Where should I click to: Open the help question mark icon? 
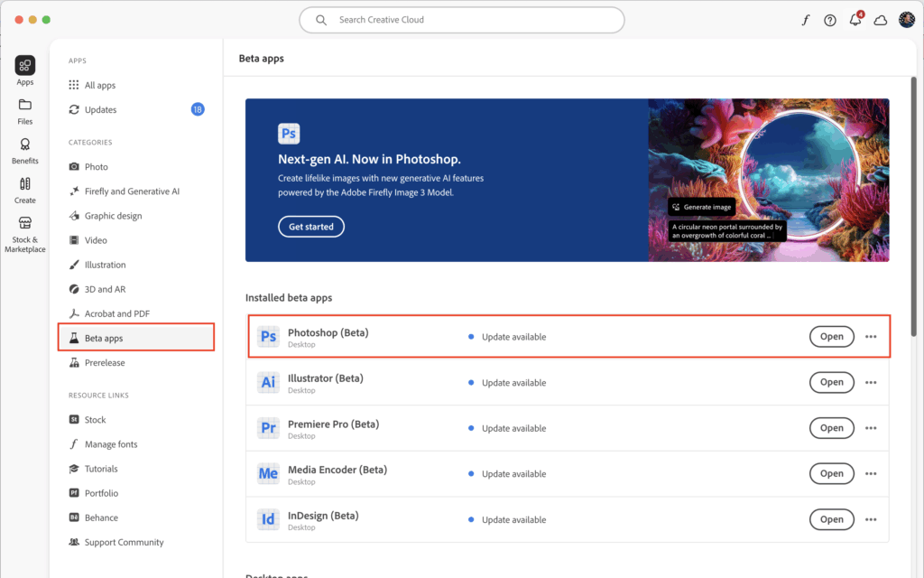point(830,21)
